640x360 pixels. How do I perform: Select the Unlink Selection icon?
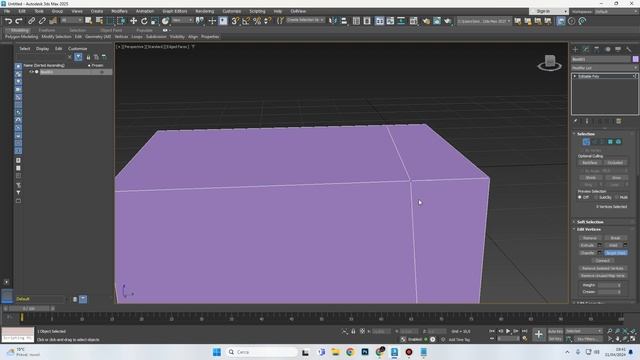pyautogui.click(x=42, y=21)
